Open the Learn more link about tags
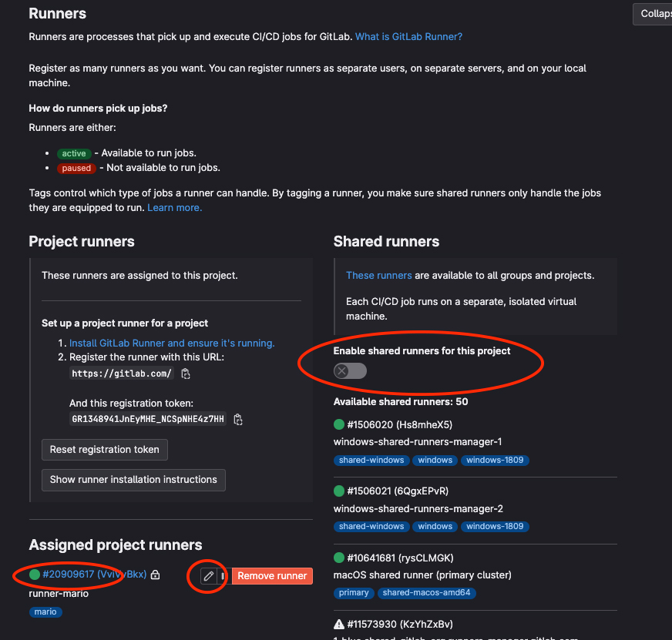672x640 pixels. pyautogui.click(x=175, y=208)
